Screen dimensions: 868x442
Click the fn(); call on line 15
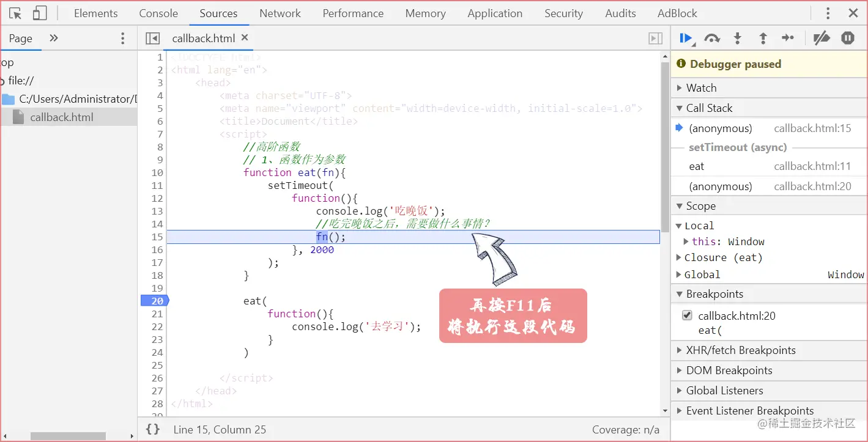pos(331,237)
